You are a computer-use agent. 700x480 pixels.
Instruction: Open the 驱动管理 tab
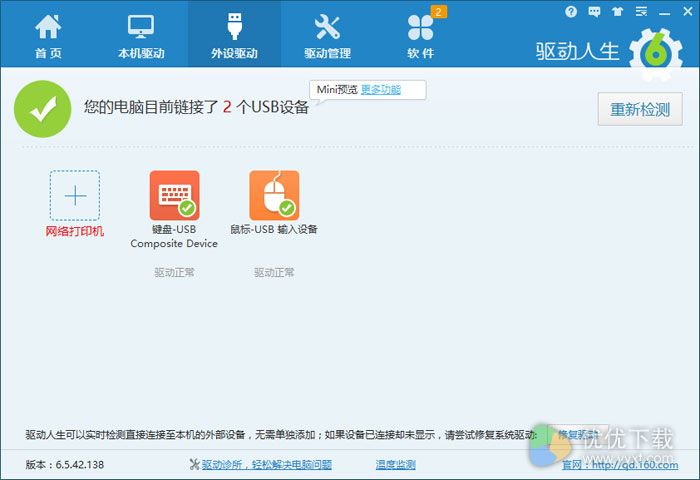tap(327, 37)
